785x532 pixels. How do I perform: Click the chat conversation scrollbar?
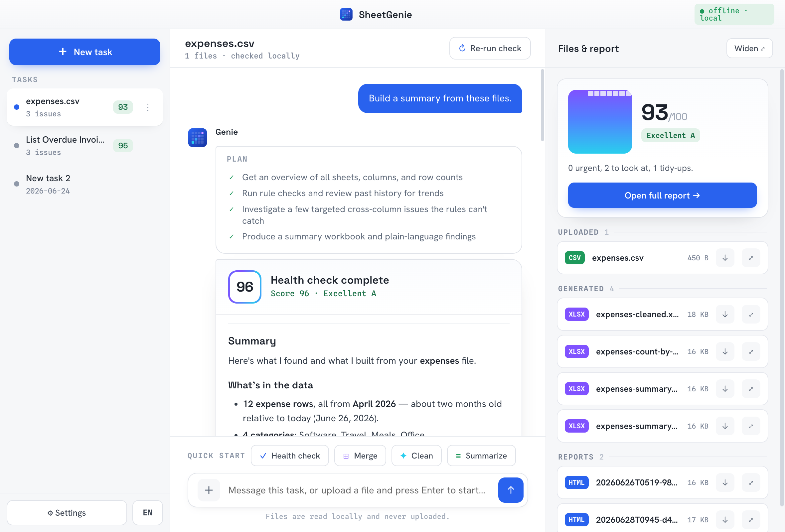[x=543, y=105]
